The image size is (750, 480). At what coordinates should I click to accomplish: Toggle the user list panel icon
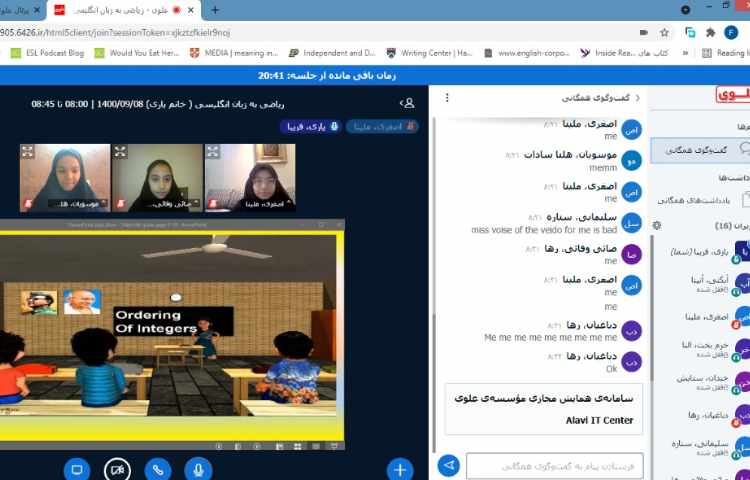click(x=407, y=103)
